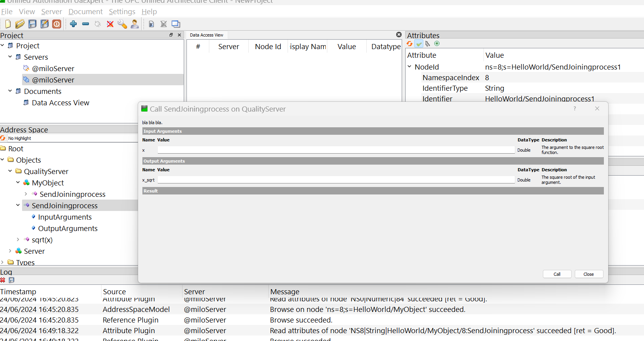Click the blue plus Add Server icon
Screen dimensions: 644x341
point(73,24)
